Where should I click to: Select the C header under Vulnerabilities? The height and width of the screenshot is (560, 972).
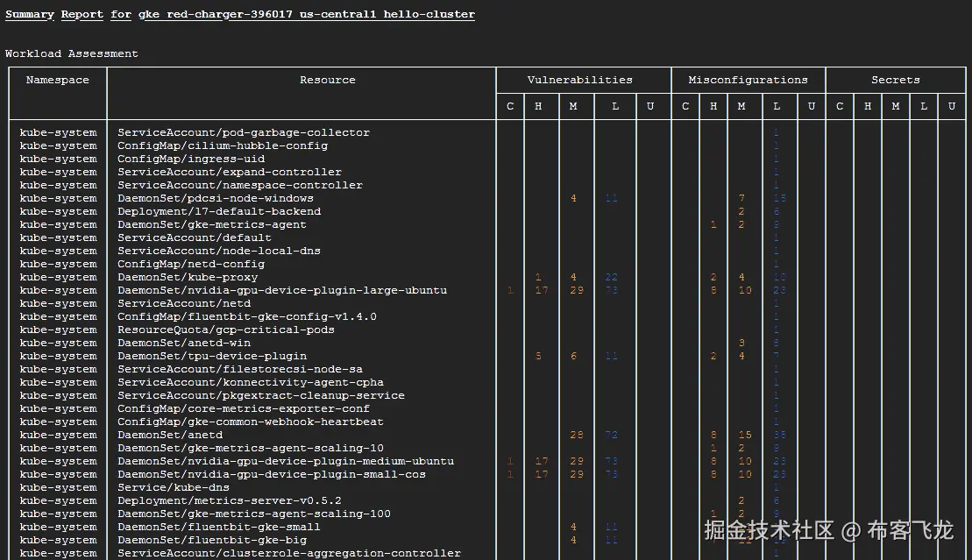pos(510,107)
